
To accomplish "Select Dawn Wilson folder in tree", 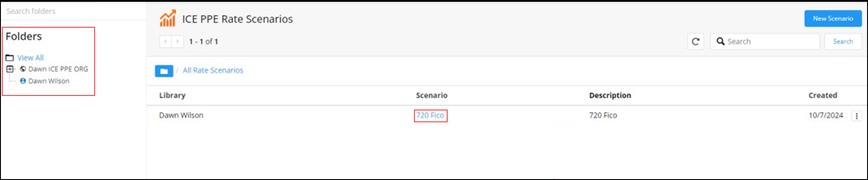I will 49,81.
